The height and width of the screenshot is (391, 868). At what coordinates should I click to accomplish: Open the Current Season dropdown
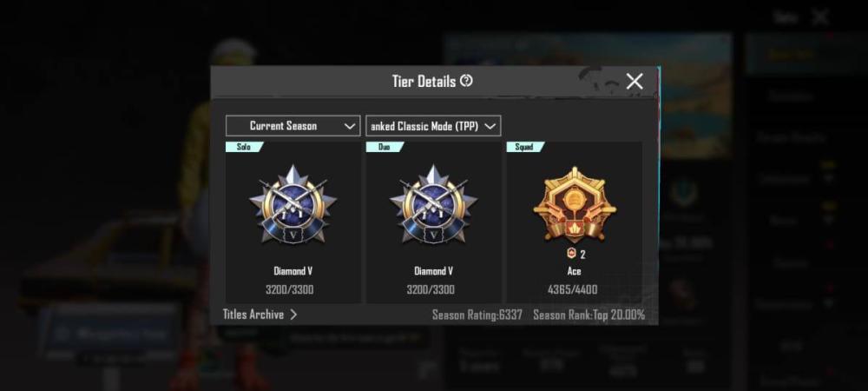click(x=293, y=126)
